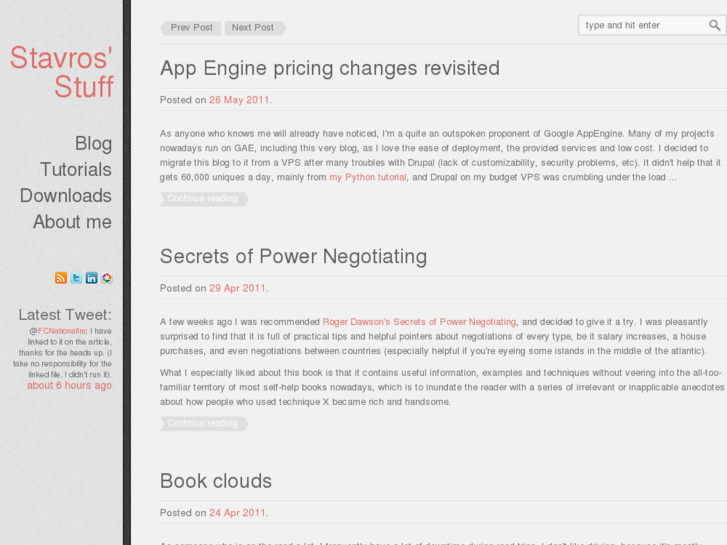Open the 'Secets of Power Negotiating' post title
This screenshot has height=545, width=727.
tap(293, 256)
